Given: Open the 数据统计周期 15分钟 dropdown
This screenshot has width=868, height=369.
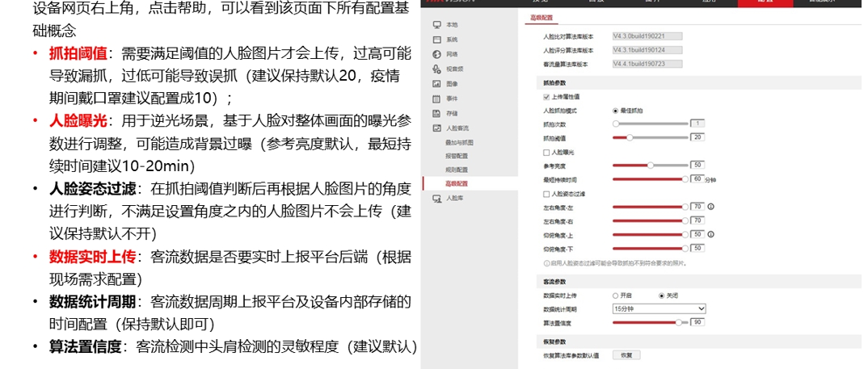Looking at the screenshot, I should click(x=659, y=308).
